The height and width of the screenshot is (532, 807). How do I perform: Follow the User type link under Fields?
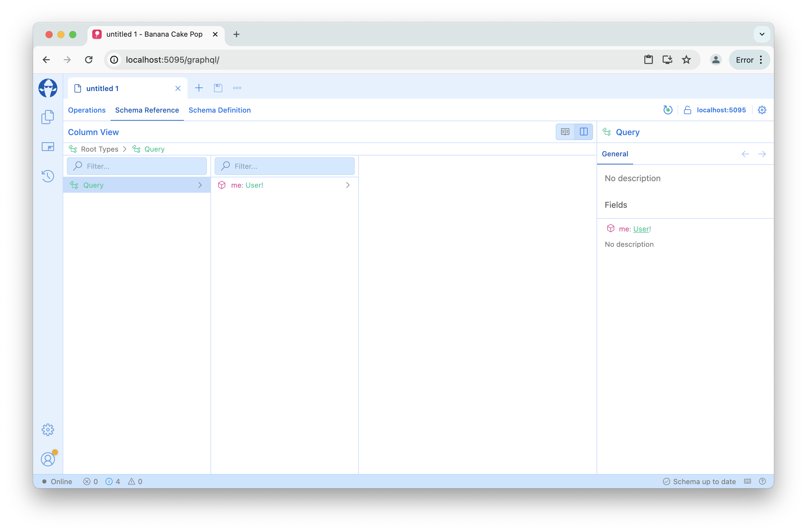point(641,229)
